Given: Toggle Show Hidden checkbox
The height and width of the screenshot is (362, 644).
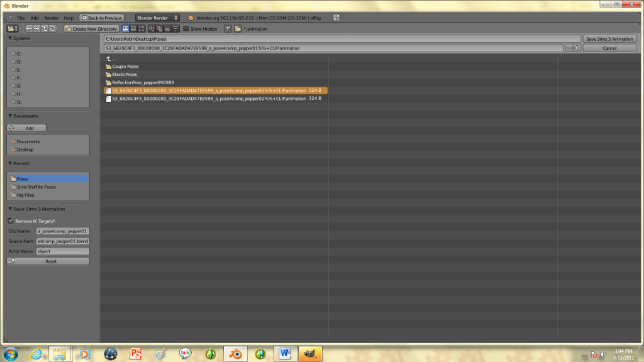Looking at the screenshot, I should coord(186,29).
